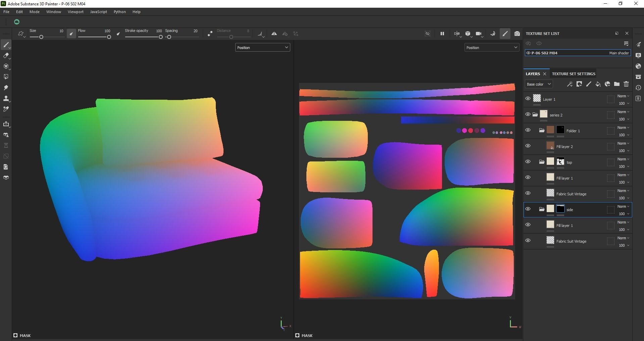Collapse the Folder 1 group

(x=542, y=130)
